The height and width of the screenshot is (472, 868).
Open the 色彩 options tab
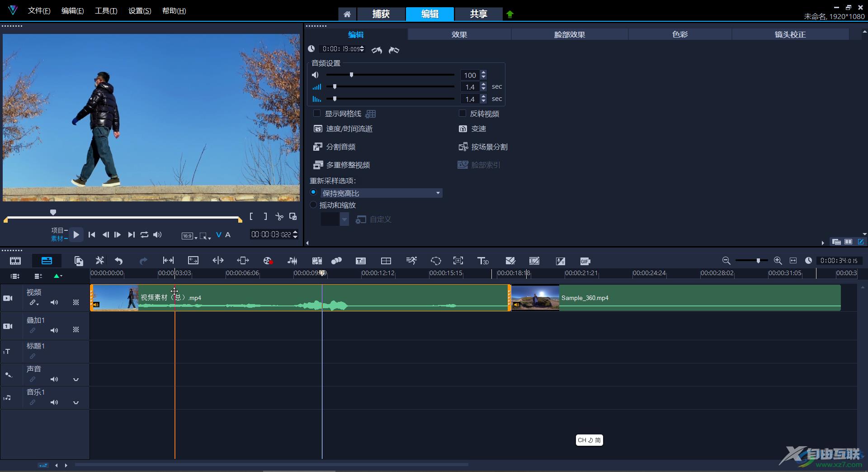pyautogui.click(x=680, y=34)
